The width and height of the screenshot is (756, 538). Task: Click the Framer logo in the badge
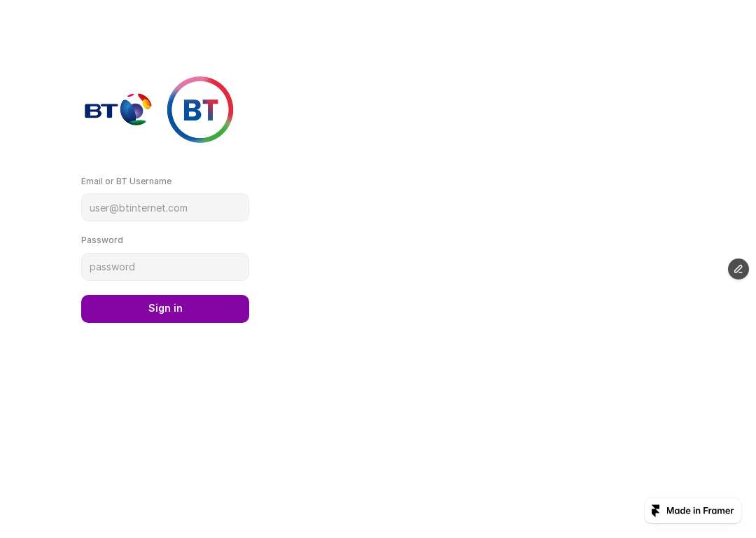pos(656,511)
